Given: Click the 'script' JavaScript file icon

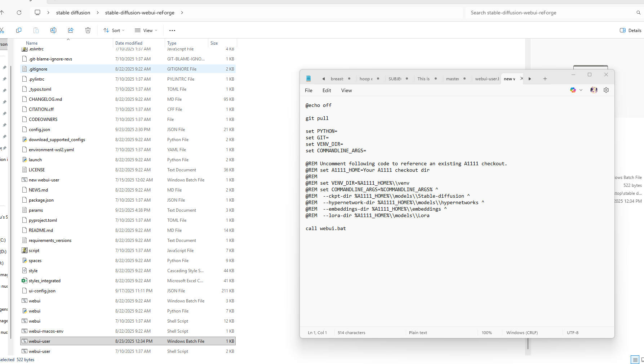Looking at the screenshot, I should pos(25,250).
